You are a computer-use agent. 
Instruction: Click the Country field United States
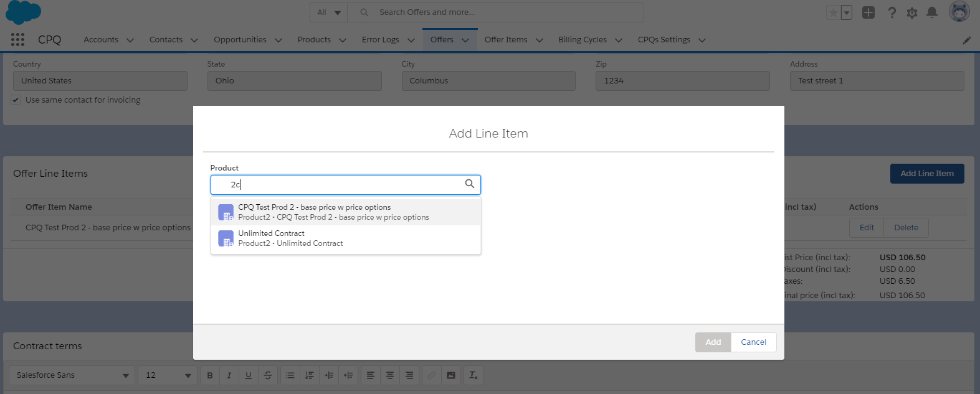(100, 81)
